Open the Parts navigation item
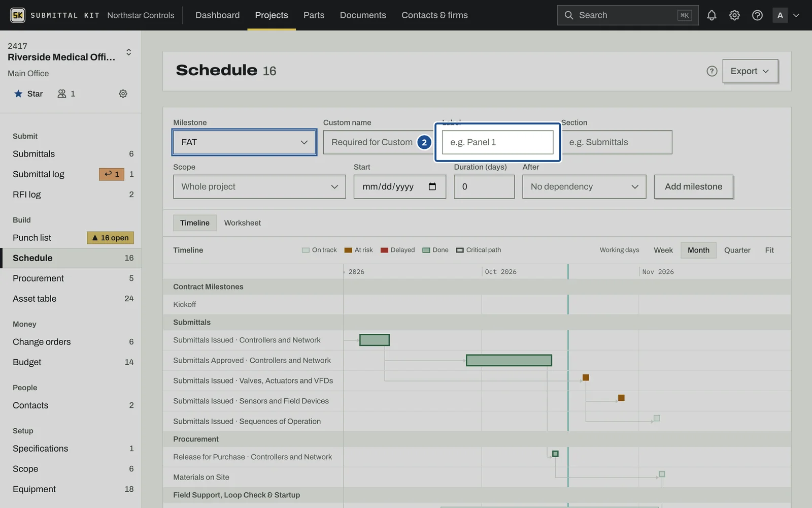The height and width of the screenshot is (508, 812). [x=314, y=15]
